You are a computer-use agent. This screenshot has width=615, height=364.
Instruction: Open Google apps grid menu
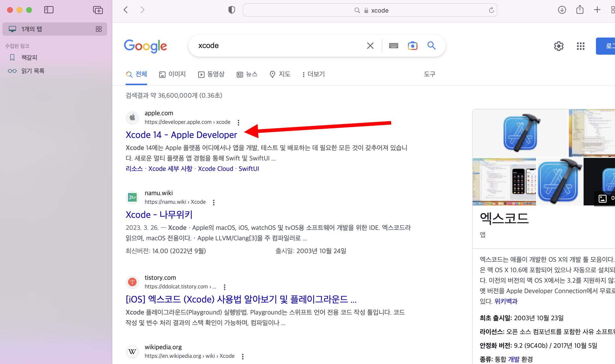580,46
